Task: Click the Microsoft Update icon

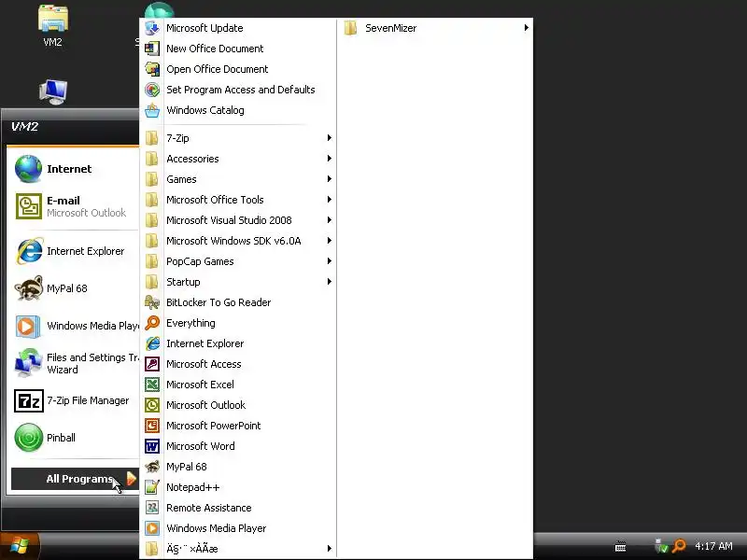Action: coord(152,28)
